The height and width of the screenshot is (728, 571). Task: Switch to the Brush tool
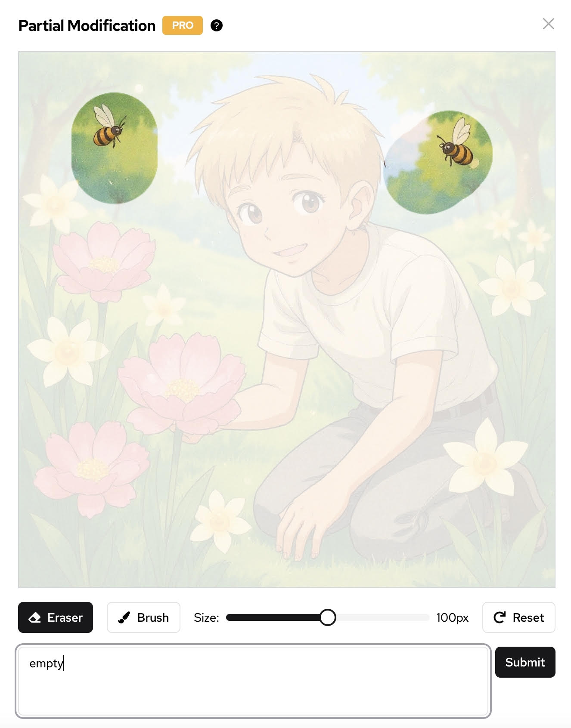(x=143, y=617)
